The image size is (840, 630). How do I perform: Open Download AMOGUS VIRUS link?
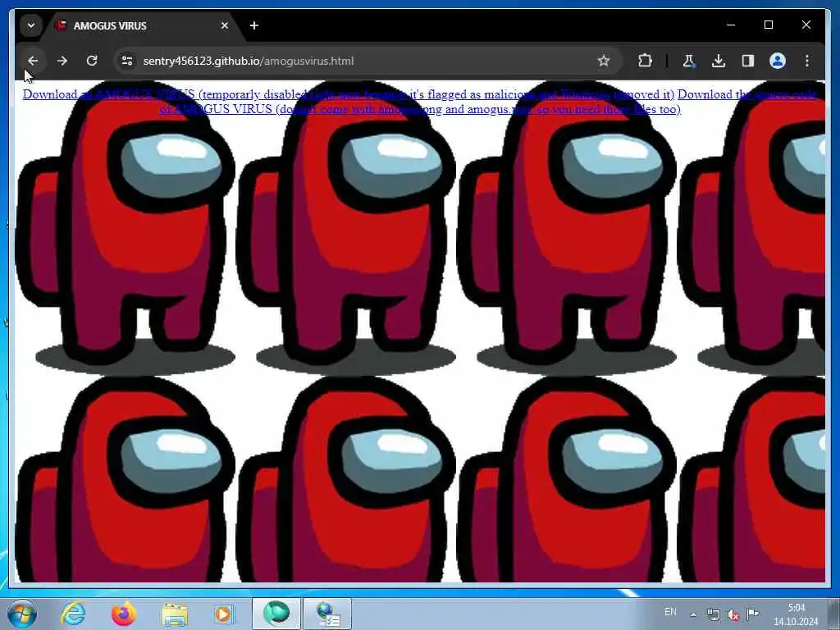pos(348,95)
